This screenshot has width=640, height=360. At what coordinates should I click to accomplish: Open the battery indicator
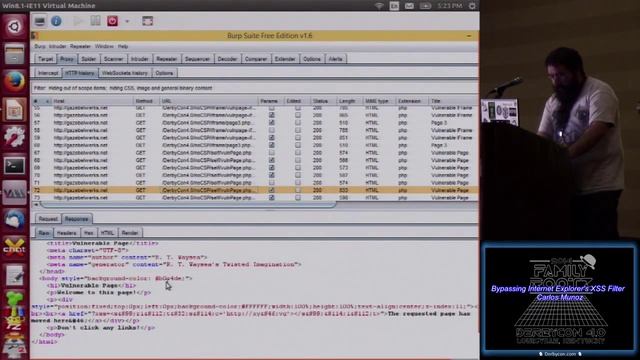click(425, 6)
